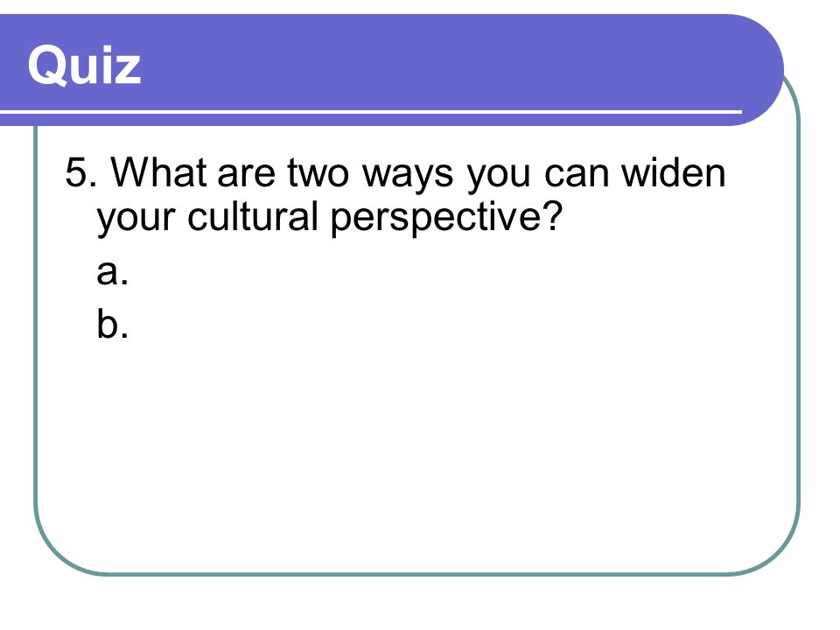
Task: Click the word What in question
Action: [x=158, y=172]
